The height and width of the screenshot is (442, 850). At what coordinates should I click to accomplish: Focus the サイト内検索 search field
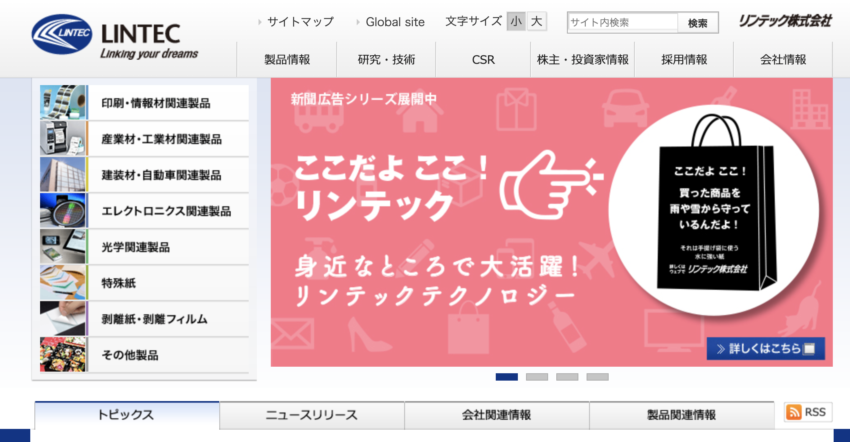[x=623, y=23]
